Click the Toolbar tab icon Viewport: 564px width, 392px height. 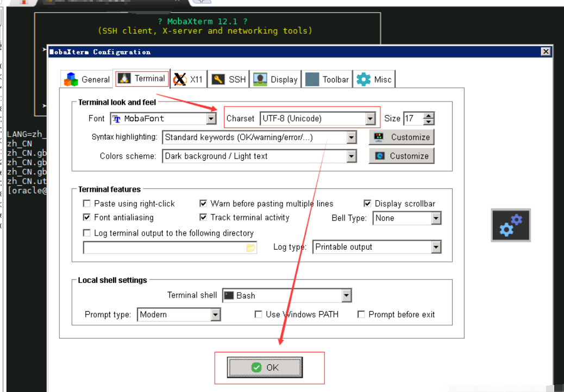312,79
